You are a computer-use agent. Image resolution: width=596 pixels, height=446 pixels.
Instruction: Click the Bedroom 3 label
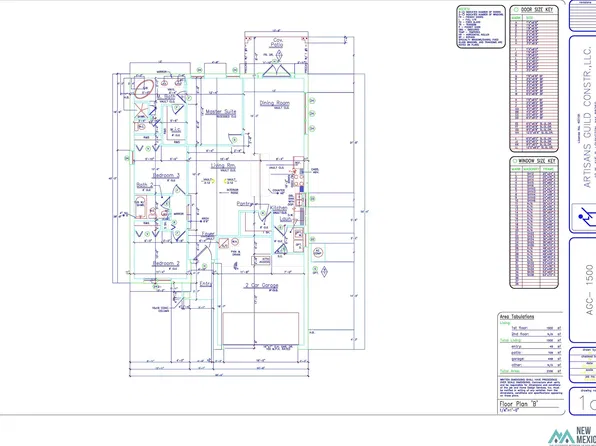[166, 176]
